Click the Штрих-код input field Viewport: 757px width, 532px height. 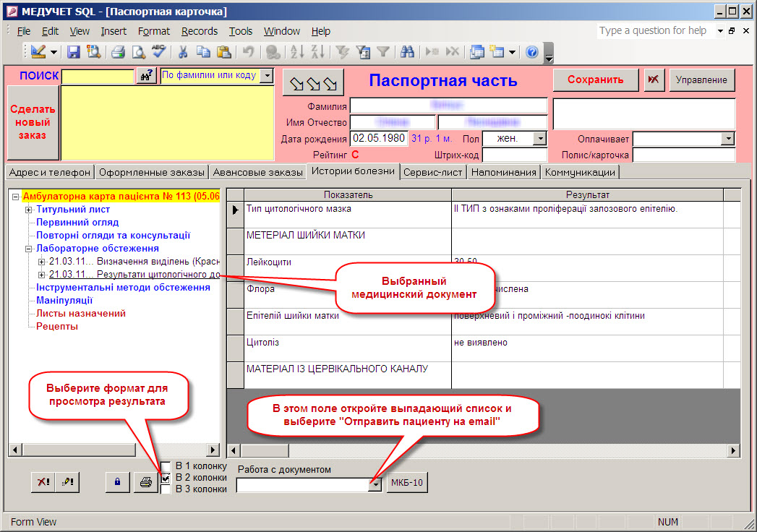[x=515, y=155]
